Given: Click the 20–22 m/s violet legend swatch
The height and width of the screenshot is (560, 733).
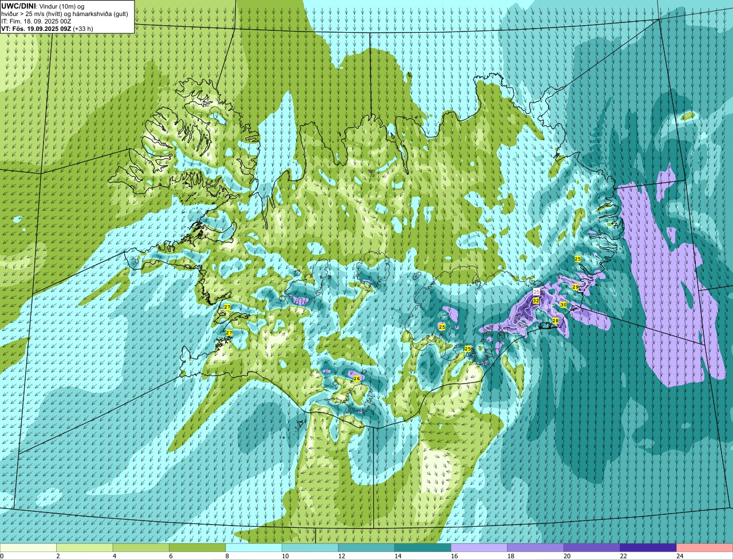Looking at the screenshot, I should click(592, 547).
